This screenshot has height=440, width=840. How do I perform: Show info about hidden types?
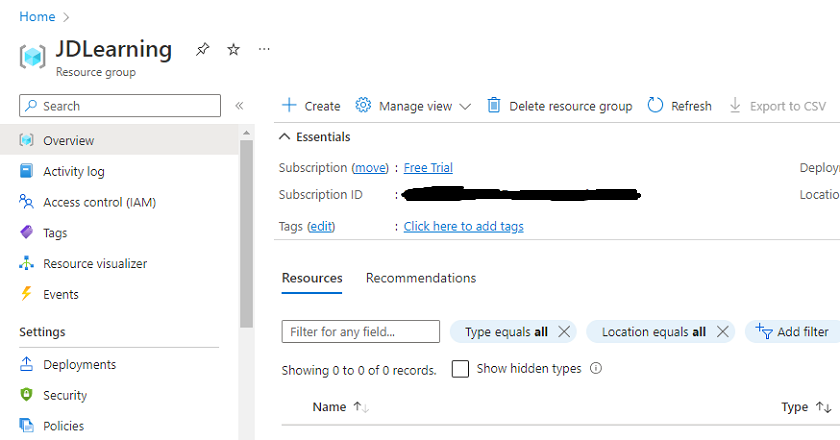point(596,369)
